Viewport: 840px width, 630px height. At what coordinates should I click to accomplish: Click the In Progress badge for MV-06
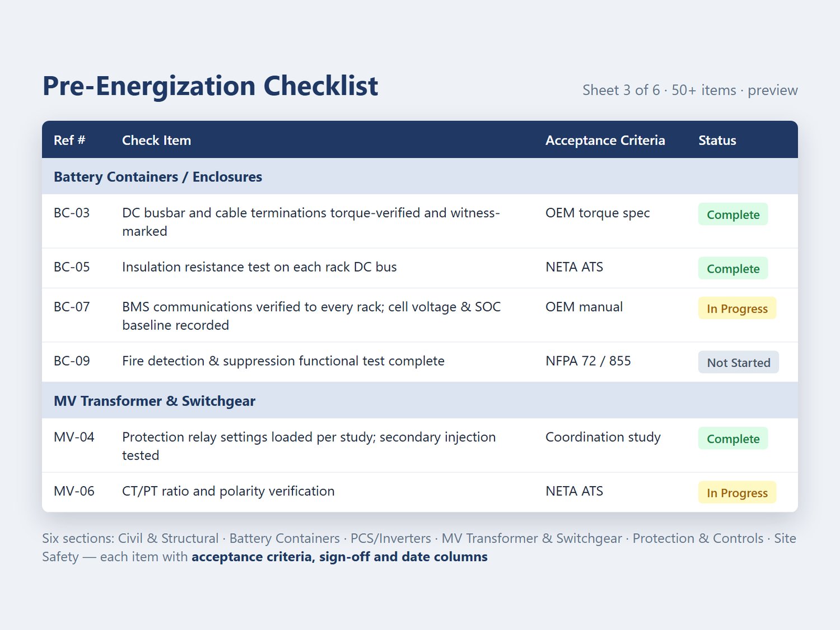(737, 493)
